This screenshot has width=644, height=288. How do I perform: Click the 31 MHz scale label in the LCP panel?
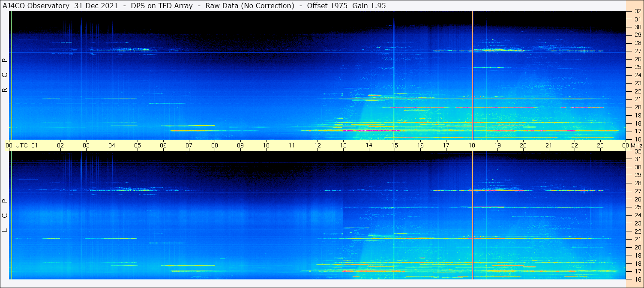pos(637,159)
